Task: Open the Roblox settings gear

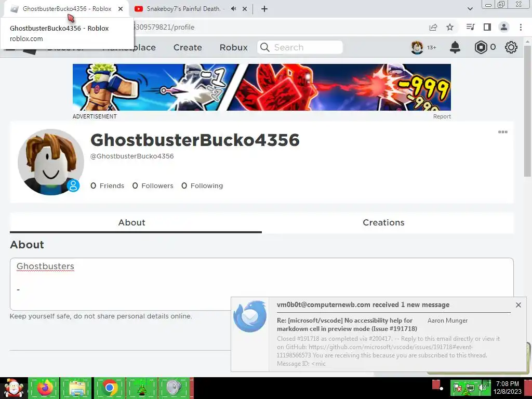Action: tap(511, 47)
